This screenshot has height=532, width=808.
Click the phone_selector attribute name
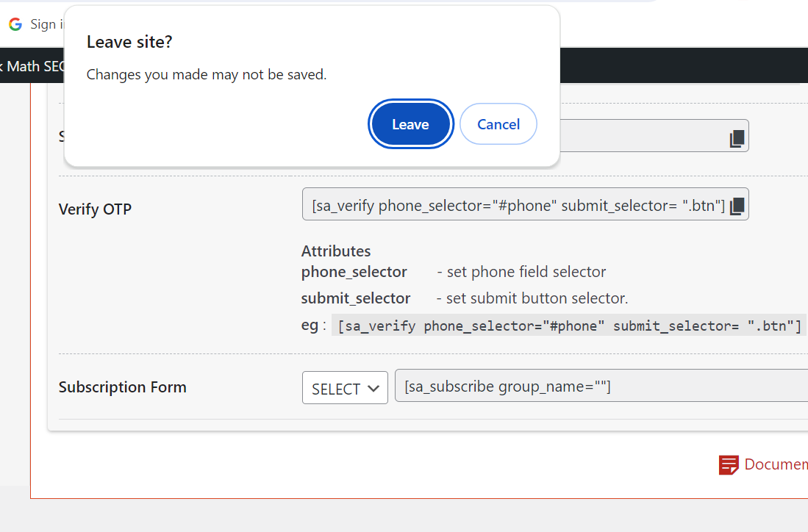[x=354, y=272]
